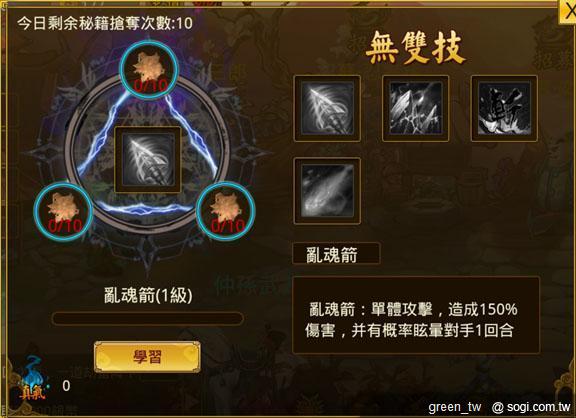Click the 亂魂箭(1級) level label
The image size is (576, 418).
coord(148,295)
